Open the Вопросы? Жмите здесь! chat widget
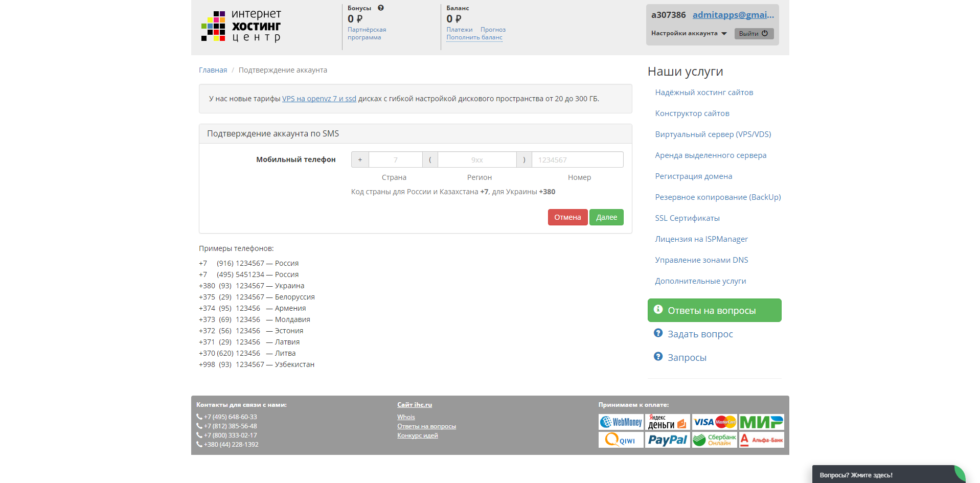This screenshot has height=483, width=980. (x=888, y=474)
